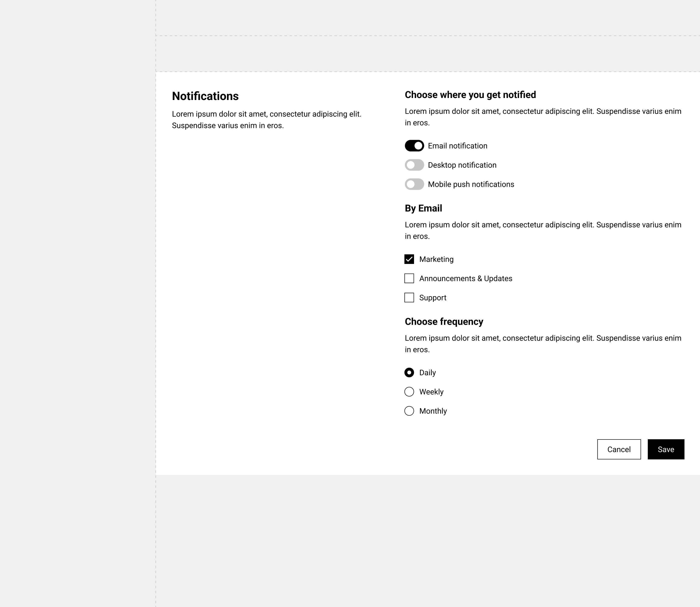
Task: Enable Mobile push notifications toggle
Action: coord(414,184)
